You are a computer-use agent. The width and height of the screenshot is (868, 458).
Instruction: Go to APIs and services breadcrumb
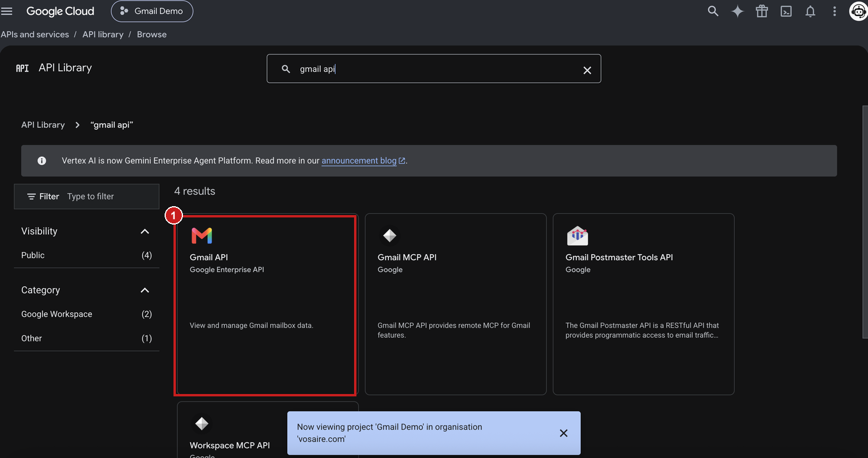(35, 34)
